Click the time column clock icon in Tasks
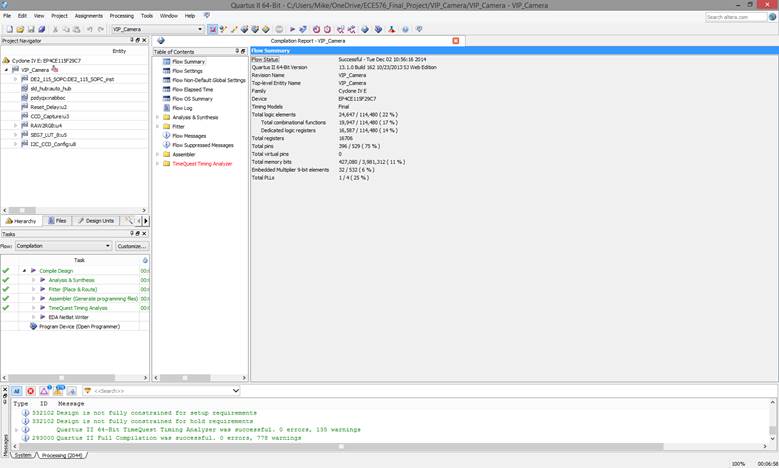 (x=145, y=260)
